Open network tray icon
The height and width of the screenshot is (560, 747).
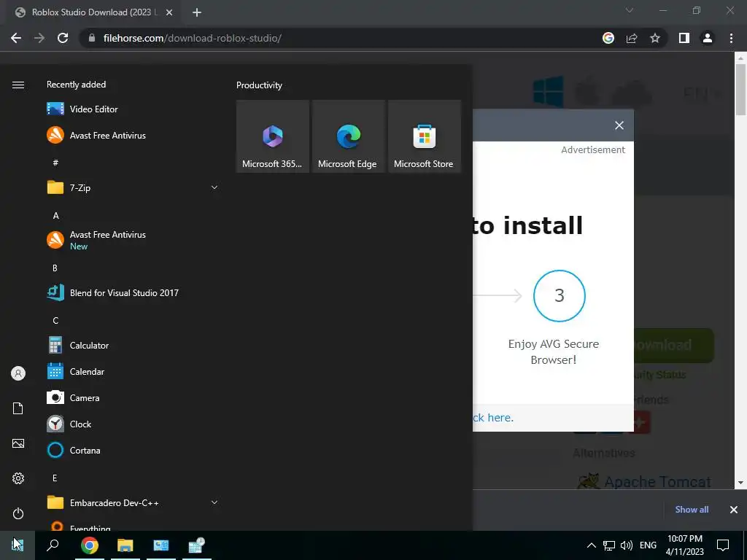click(x=609, y=545)
